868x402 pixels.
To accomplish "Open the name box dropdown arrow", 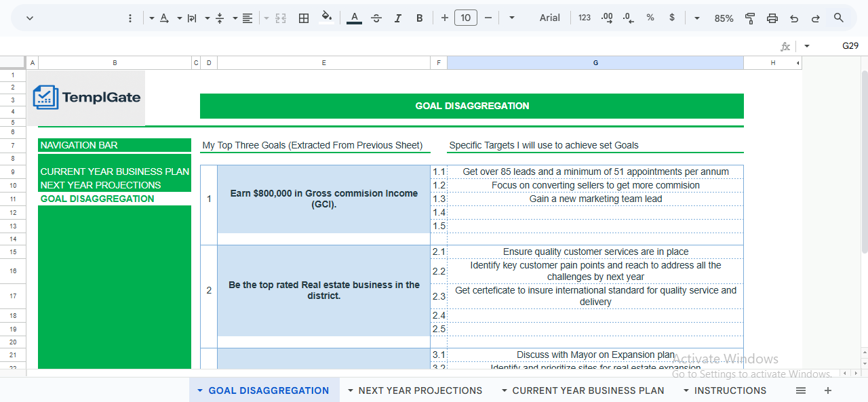I will pos(807,46).
